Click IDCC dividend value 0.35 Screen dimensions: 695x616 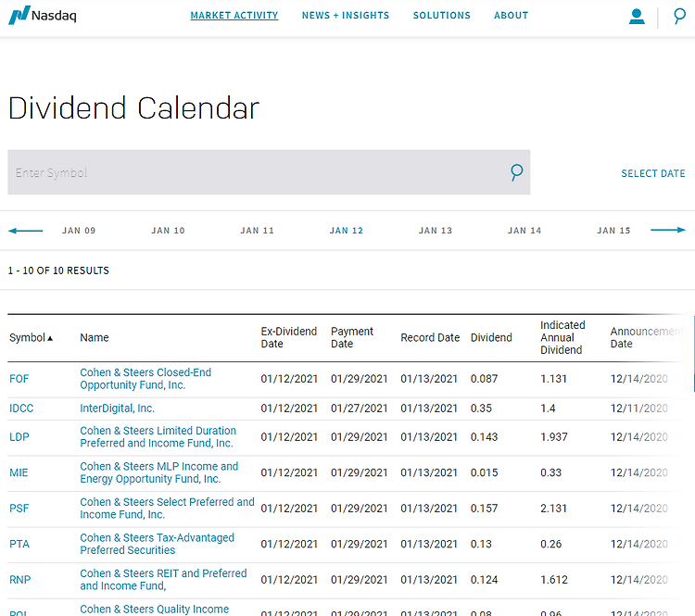(481, 409)
